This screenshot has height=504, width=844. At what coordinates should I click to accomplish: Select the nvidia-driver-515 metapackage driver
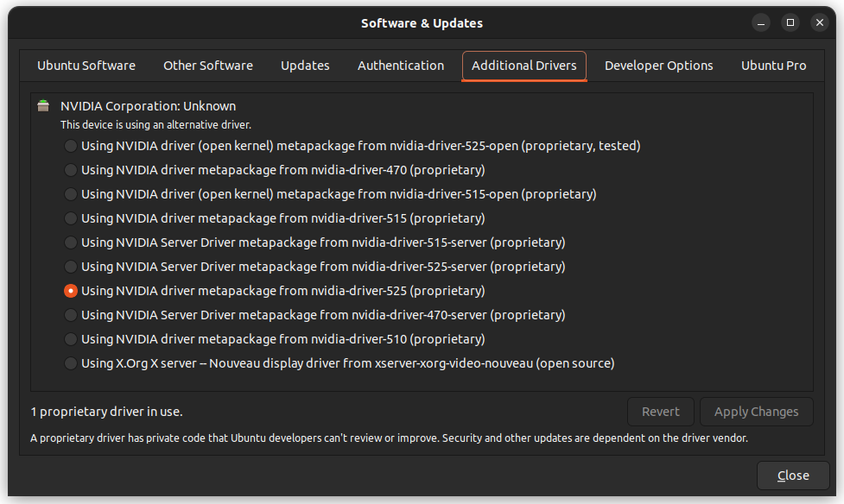click(x=70, y=218)
